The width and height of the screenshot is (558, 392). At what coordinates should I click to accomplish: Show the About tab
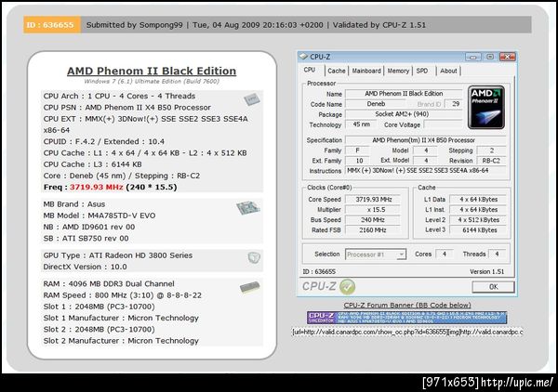[448, 71]
